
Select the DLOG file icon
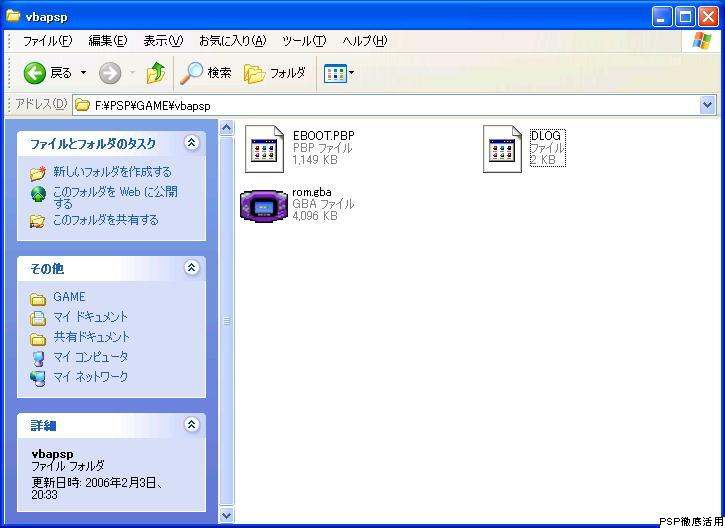pos(503,149)
